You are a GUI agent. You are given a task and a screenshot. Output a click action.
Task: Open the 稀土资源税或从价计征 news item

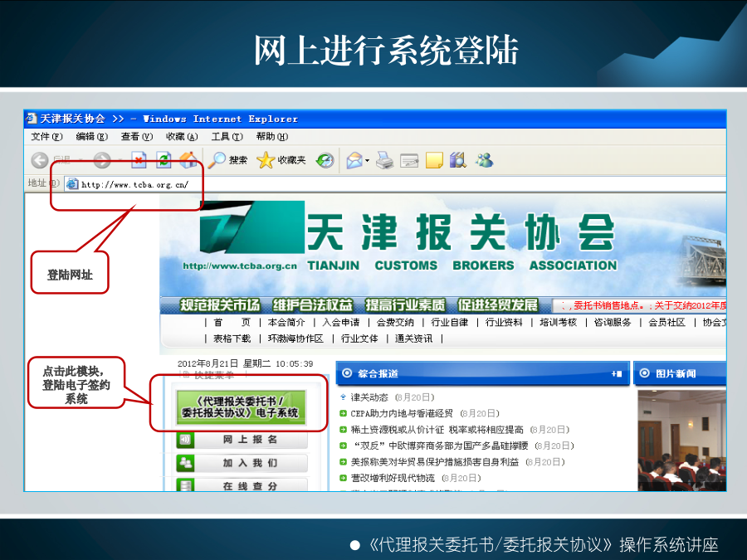437,430
